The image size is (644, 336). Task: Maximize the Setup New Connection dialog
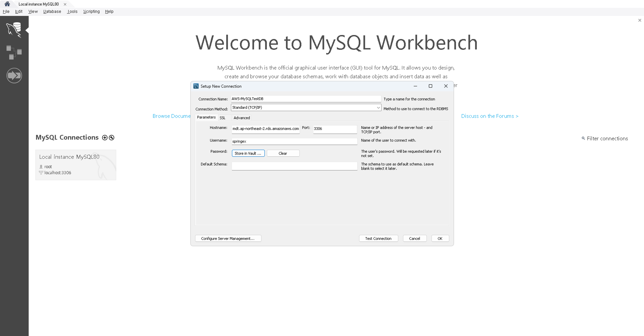coord(431,86)
